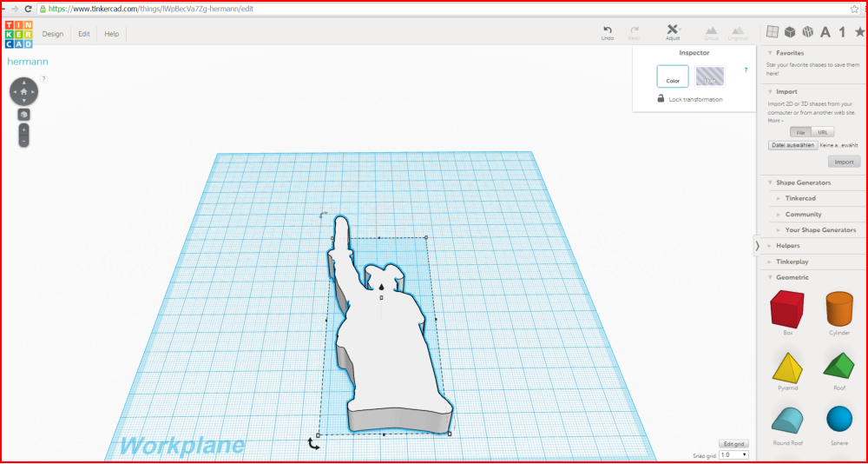Bookmark page with star icon
The width and height of the screenshot is (868, 464).
854,9
